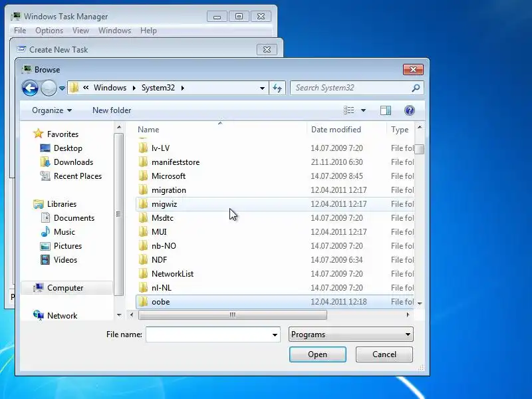Click the 14.07.2009 8:45 date cell

click(336, 176)
